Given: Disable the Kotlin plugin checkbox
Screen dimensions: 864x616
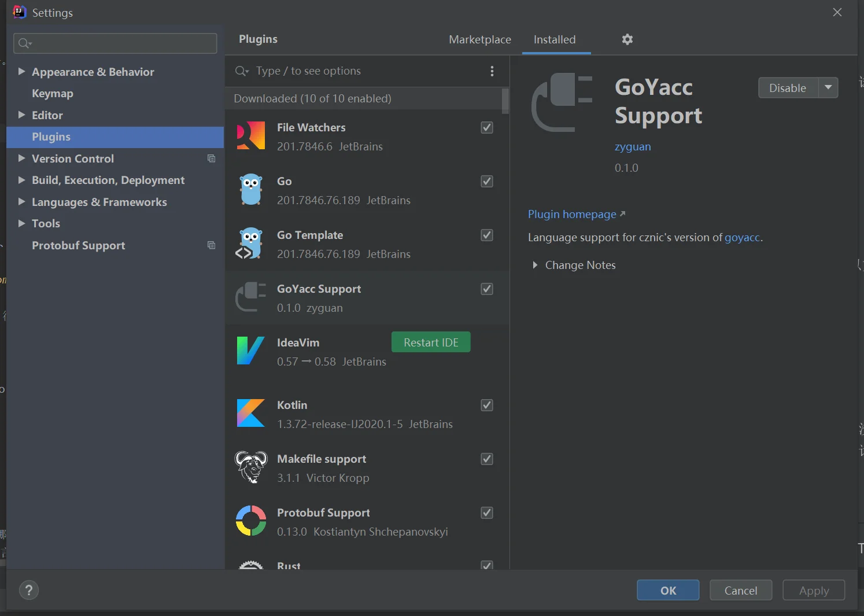Looking at the screenshot, I should tap(487, 405).
